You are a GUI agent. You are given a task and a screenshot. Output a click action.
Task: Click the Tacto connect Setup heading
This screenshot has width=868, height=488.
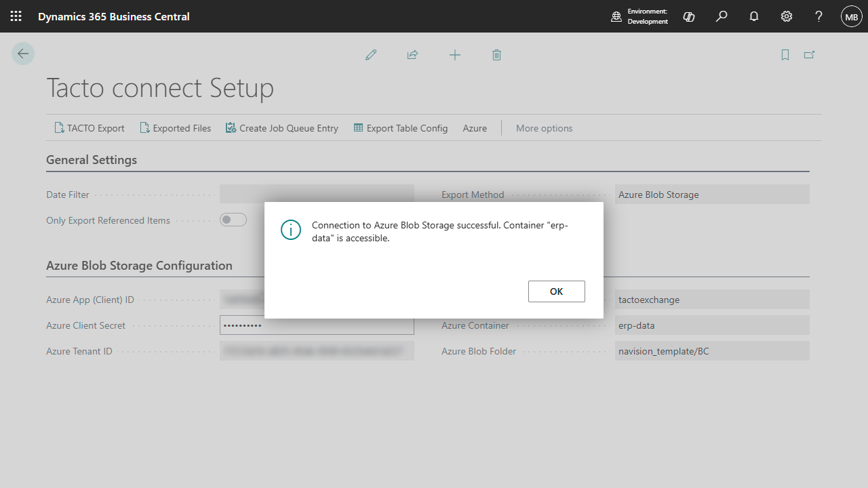tap(160, 88)
